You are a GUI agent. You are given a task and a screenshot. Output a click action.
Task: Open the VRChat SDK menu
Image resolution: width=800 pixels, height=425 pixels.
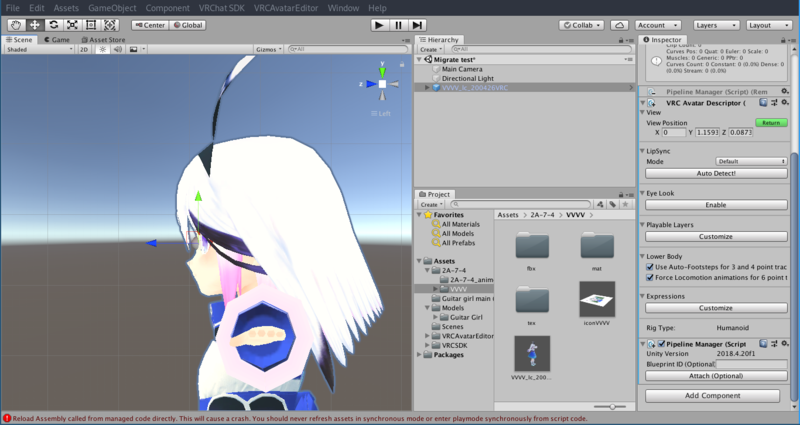pyautogui.click(x=221, y=8)
